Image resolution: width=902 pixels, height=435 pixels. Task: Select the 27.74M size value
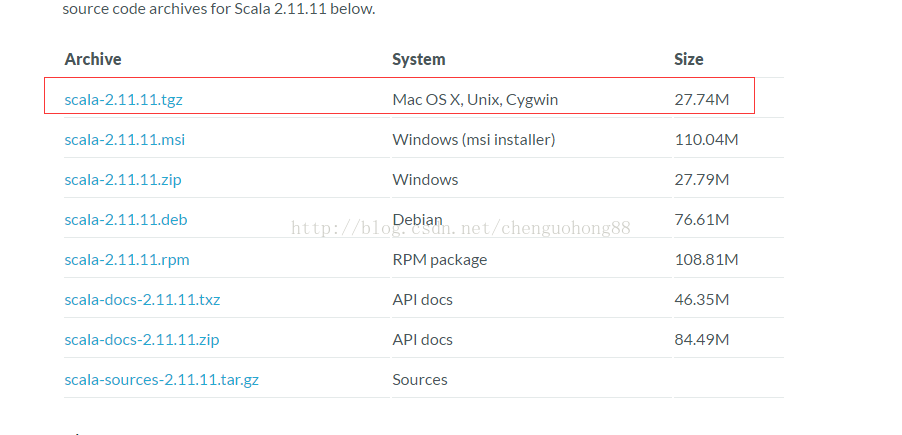pyautogui.click(x=702, y=100)
